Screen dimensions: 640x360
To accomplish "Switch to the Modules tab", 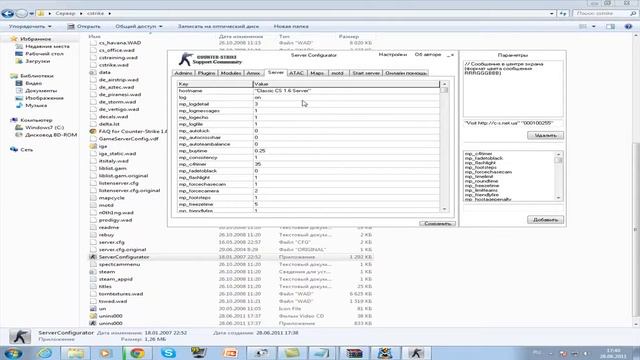I will (x=231, y=73).
